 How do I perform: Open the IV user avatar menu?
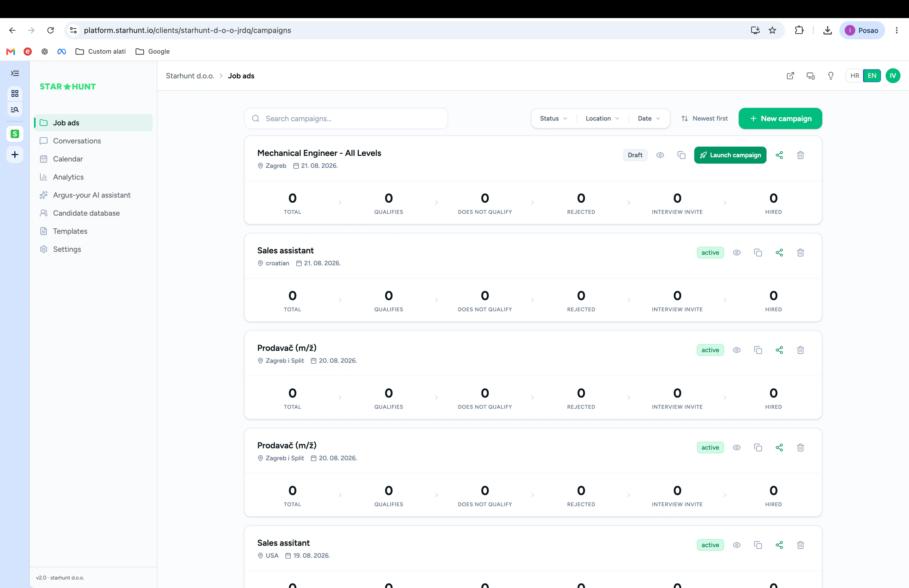(893, 76)
